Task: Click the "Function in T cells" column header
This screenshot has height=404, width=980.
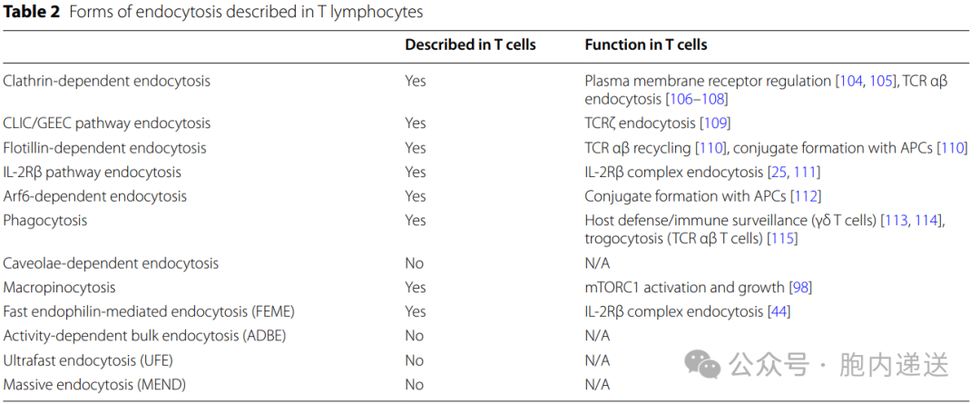Action: (x=645, y=44)
